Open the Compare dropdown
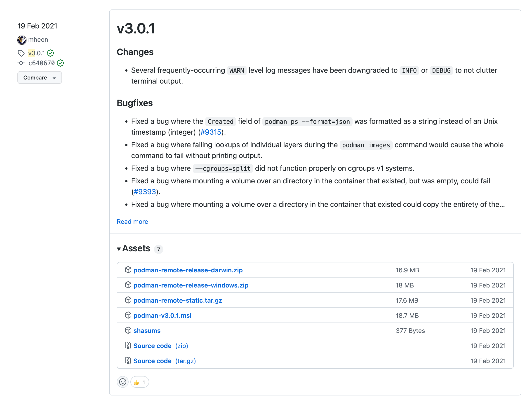The width and height of the screenshot is (532, 402). (40, 78)
